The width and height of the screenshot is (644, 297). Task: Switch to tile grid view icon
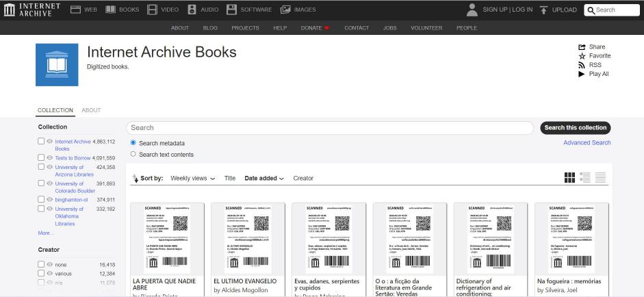[x=569, y=177]
